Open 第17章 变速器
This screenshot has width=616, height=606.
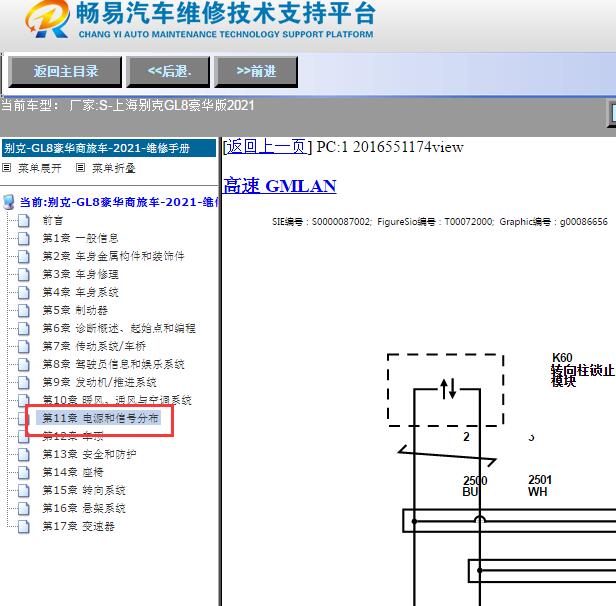click(79, 527)
